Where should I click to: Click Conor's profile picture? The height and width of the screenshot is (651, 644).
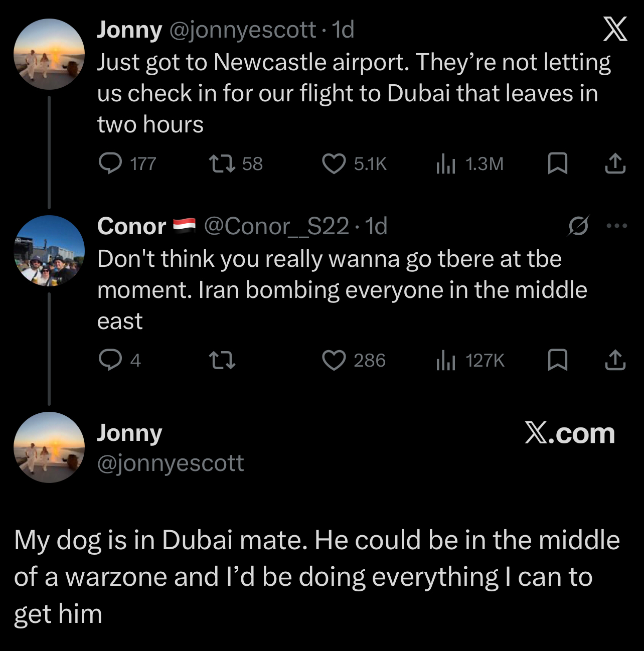click(49, 251)
